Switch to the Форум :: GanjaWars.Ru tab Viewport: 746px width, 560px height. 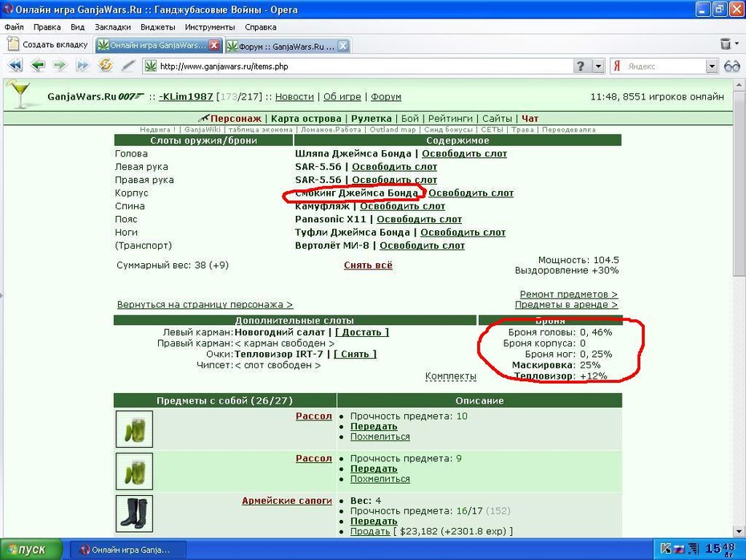click(287, 46)
